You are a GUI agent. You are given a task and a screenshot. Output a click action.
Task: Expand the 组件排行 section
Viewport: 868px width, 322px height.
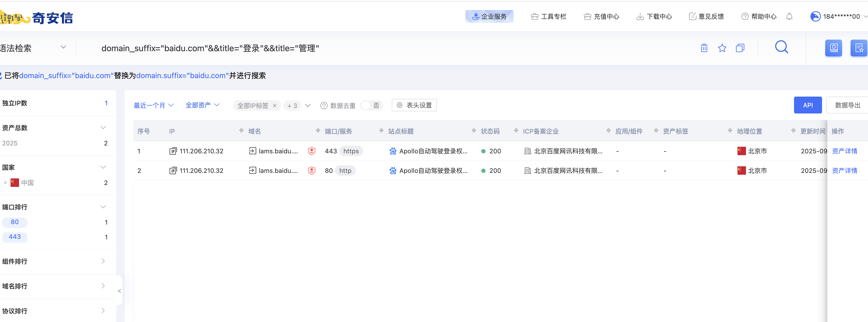pyautogui.click(x=103, y=261)
